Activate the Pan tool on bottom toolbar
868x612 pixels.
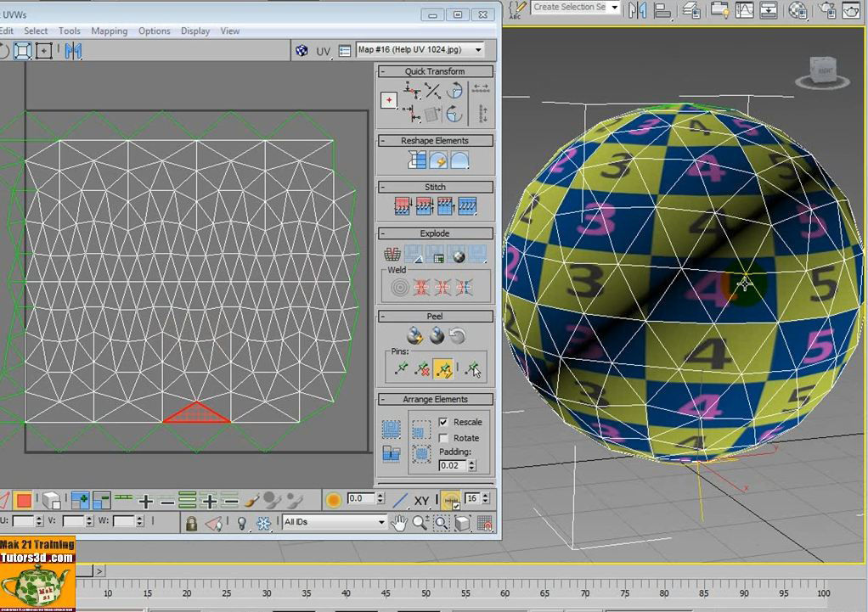tap(399, 523)
